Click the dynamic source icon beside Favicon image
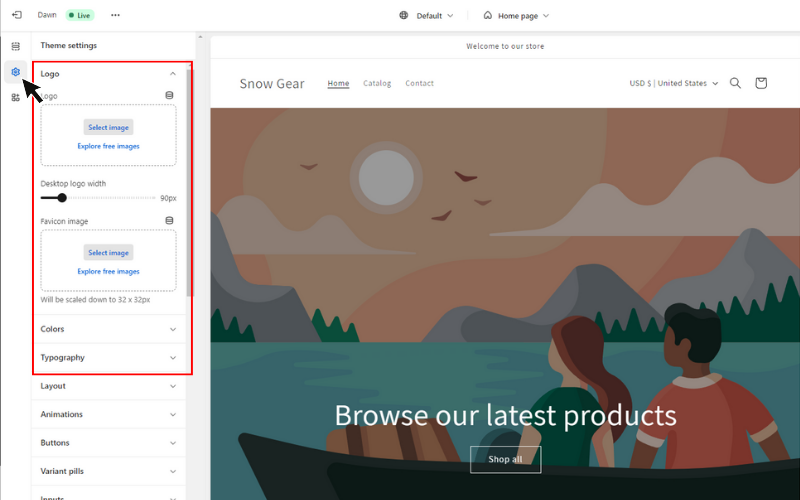 (169, 220)
